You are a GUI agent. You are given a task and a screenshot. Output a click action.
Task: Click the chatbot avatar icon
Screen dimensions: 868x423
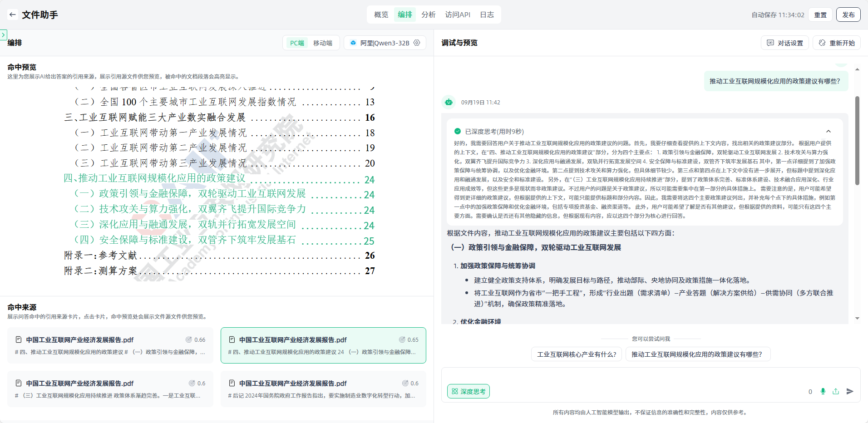(449, 102)
